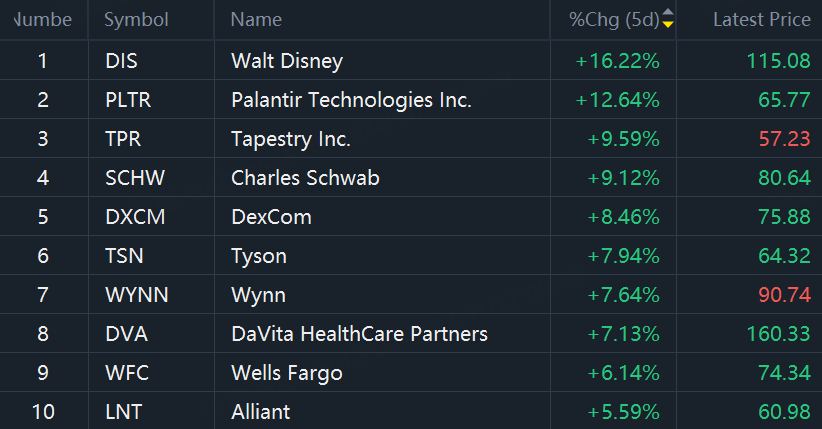The image size is (822, 429).
Task: Click the %Chg (5d) sort arrow icon
Action: pos(668,20)
